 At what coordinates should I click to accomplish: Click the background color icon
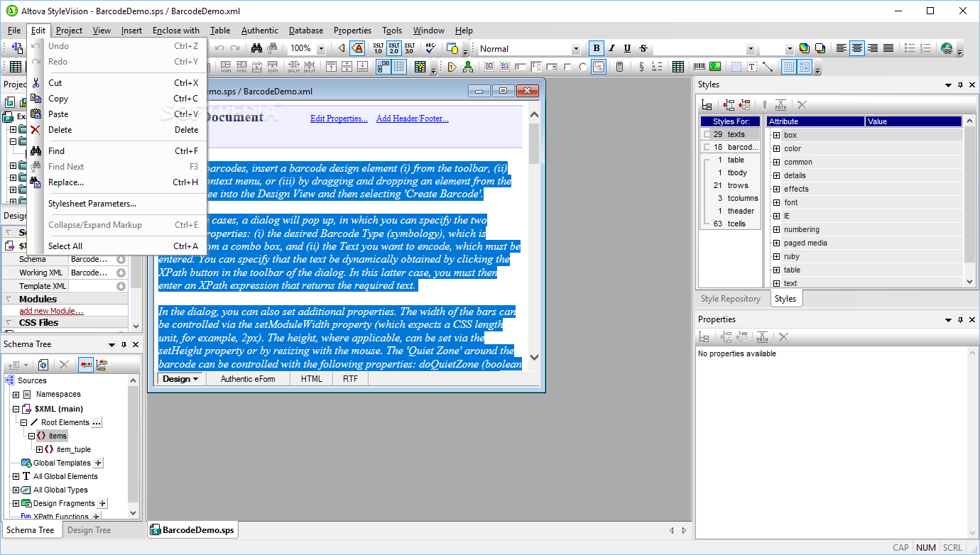[x=820, y=48]
